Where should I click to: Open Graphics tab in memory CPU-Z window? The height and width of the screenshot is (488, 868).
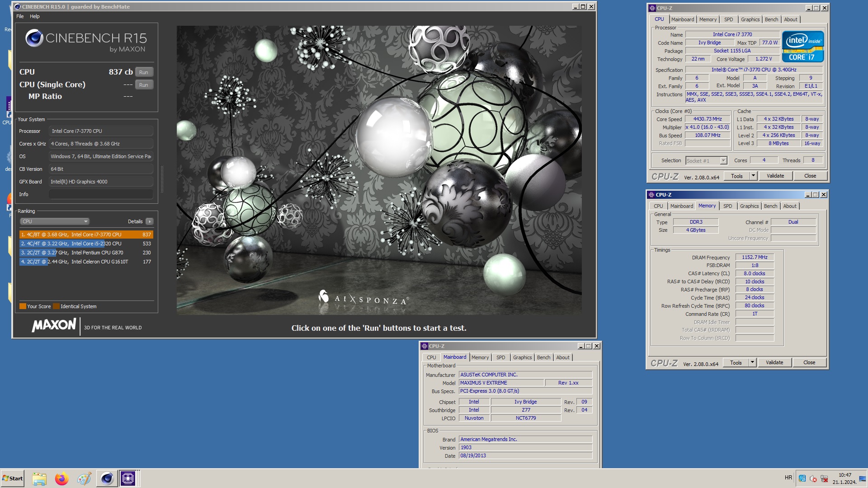tap(749, 206)
